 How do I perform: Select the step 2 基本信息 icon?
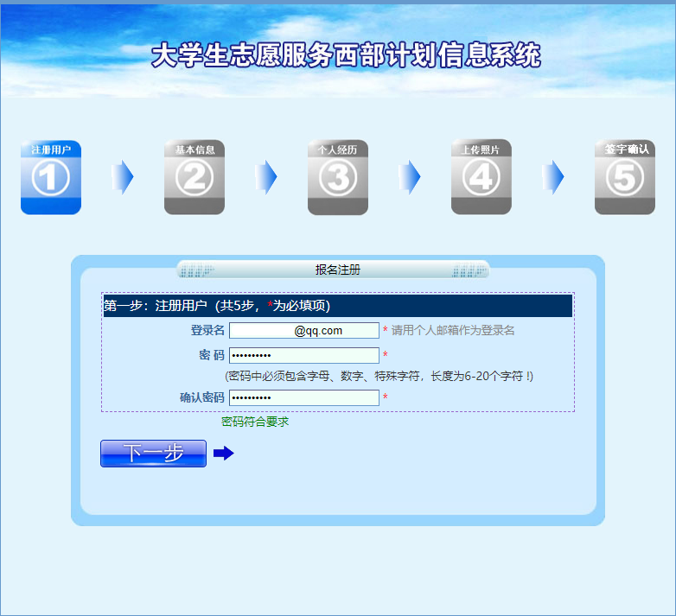195,177
